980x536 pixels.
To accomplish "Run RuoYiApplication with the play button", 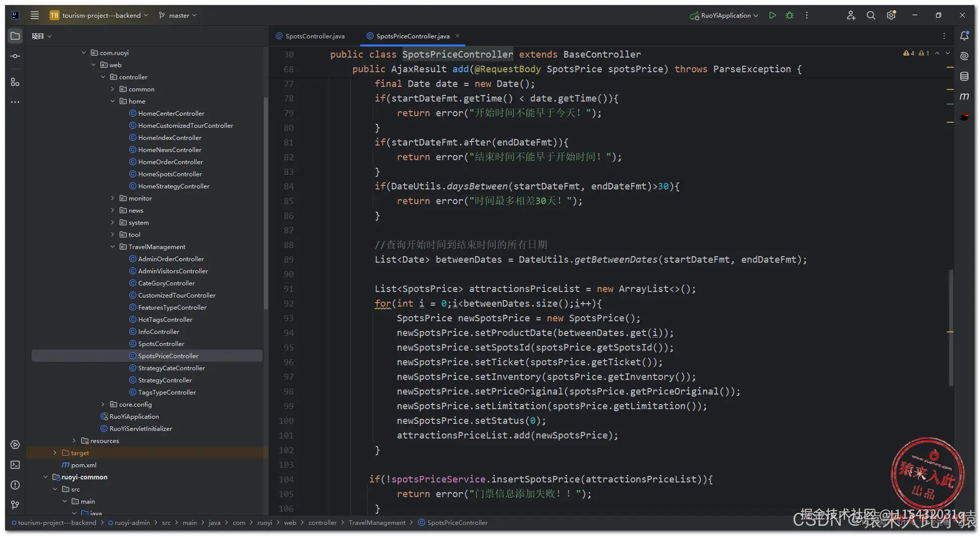I will 772,15.
